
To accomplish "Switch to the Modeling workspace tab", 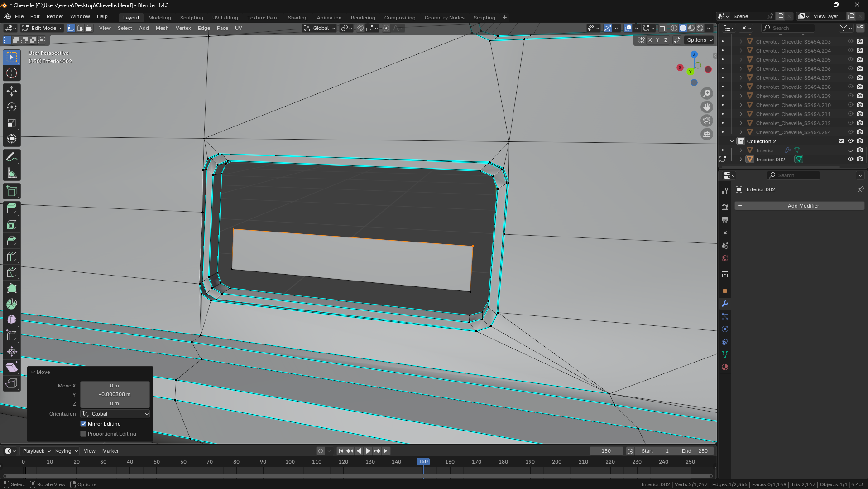I will 160,18.
